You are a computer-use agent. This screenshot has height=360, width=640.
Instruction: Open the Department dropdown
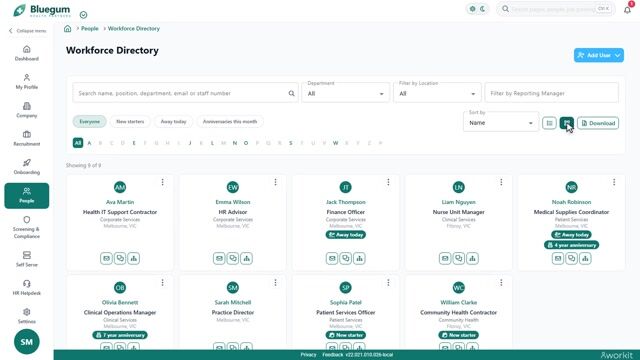[346, 92]
